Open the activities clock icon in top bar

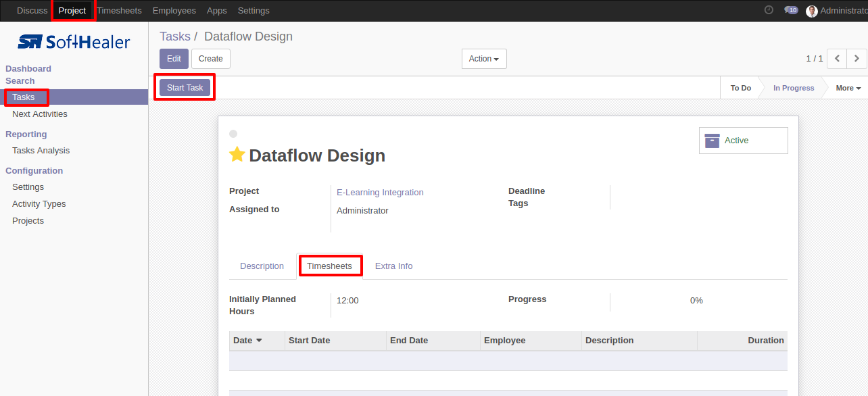point(769,10)
